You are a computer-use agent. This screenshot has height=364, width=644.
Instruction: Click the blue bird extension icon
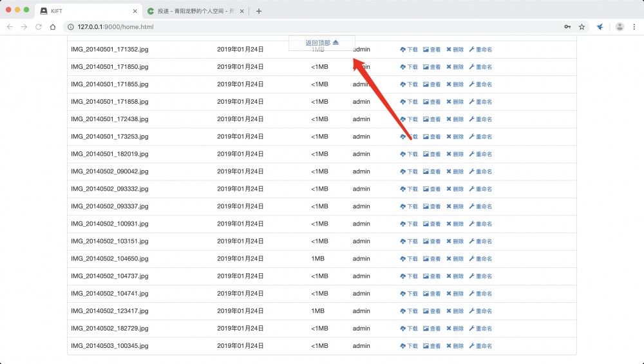[x=600, y=26]
